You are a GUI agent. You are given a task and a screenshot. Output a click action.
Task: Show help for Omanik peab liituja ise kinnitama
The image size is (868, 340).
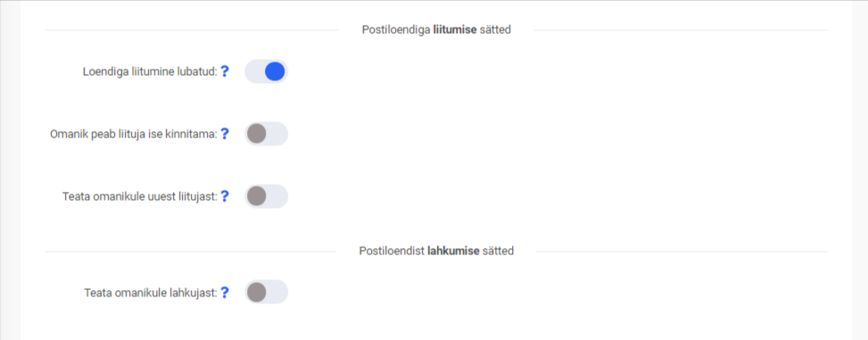(224, 134)
